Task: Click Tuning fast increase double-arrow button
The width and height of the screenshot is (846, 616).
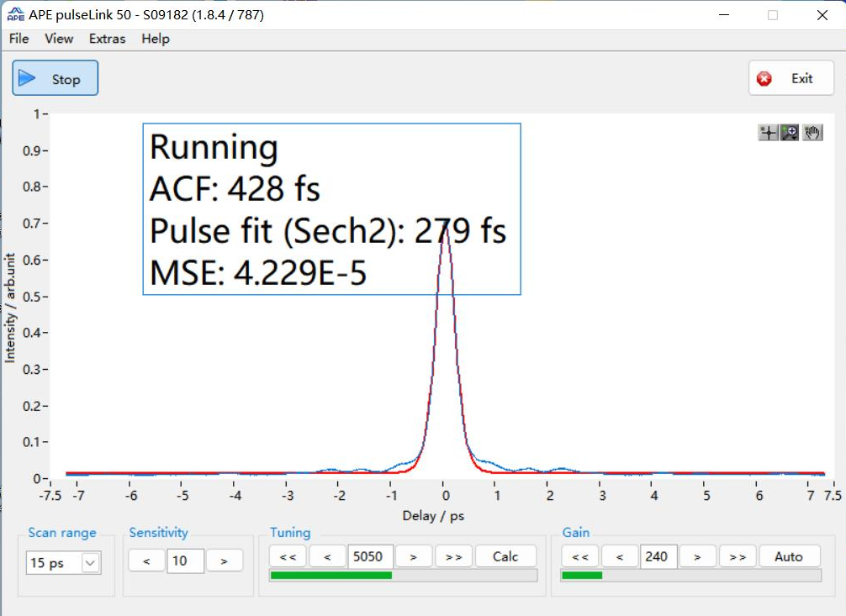Action: pos(453,556)
